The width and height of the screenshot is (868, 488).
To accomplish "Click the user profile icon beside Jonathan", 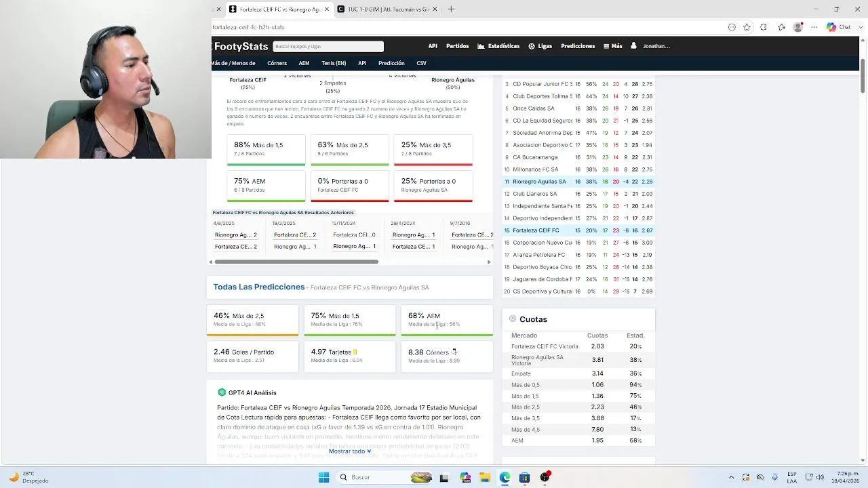I will click(x=633, y=46).
